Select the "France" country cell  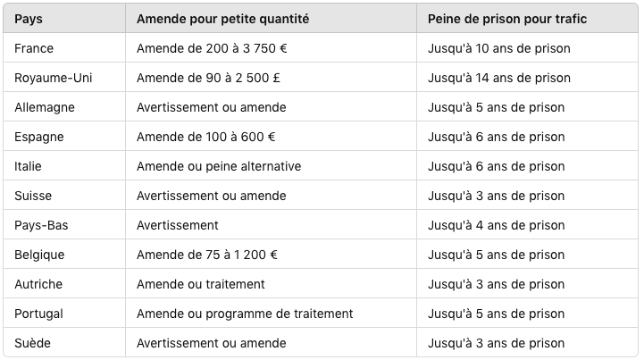[x=34, y=48]
